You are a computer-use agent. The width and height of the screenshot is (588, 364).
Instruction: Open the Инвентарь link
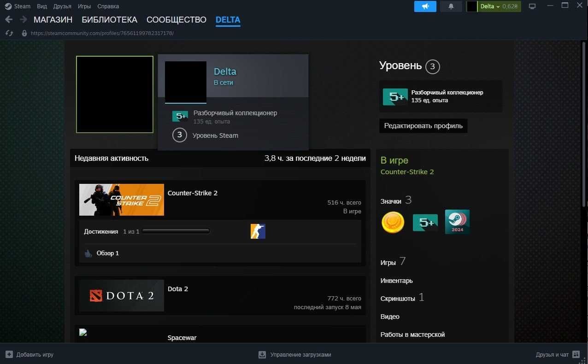point(397,281)
